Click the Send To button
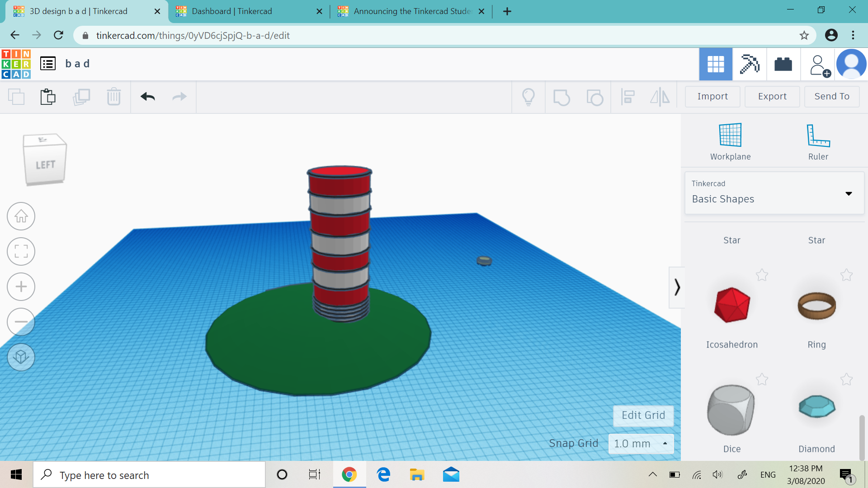 tap(832, 97)
